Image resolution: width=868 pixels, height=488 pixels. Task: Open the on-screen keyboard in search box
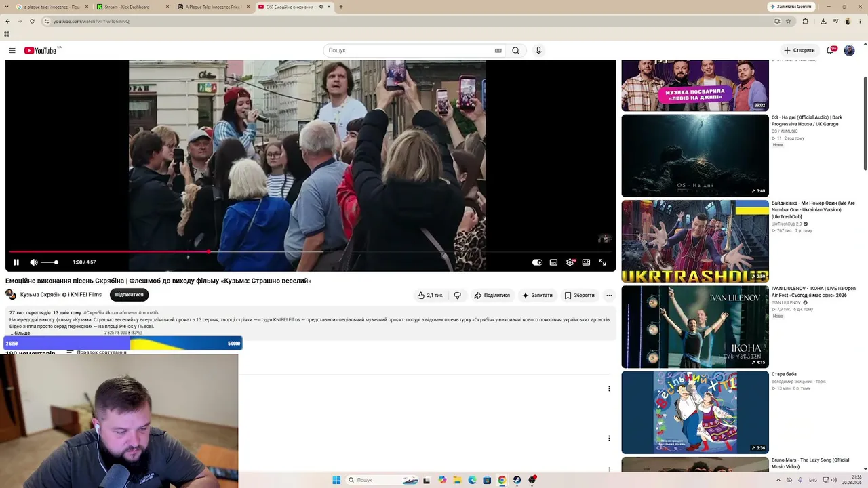[x=498, y=50]
